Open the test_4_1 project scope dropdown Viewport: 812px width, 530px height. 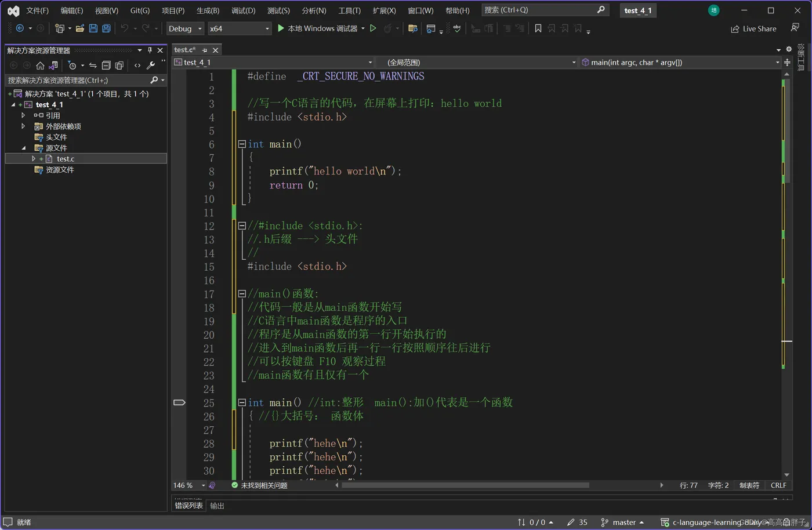(273, 62)
